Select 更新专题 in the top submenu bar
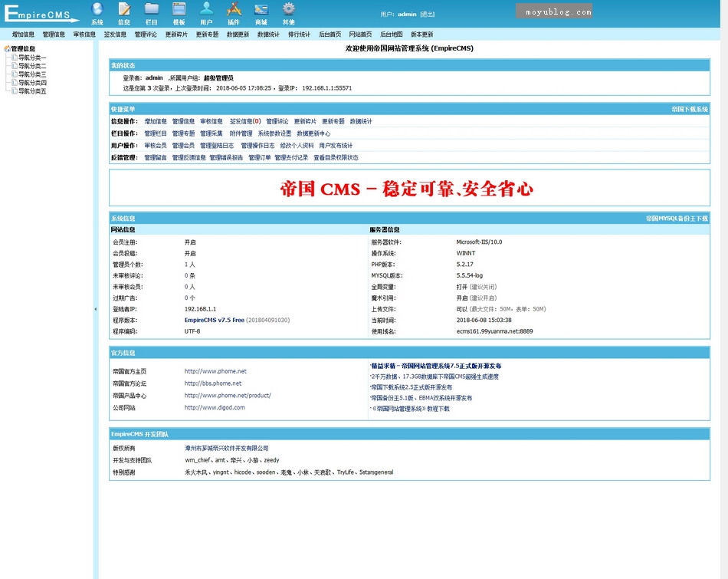 tap(207, 35)
